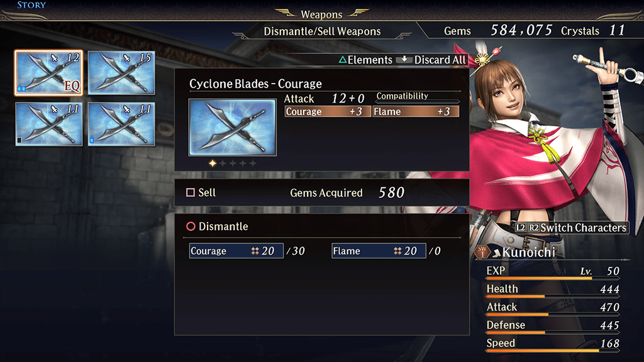Select the Flame 20 dismantle element field
The image size is (644, 362).
(379, 251)
